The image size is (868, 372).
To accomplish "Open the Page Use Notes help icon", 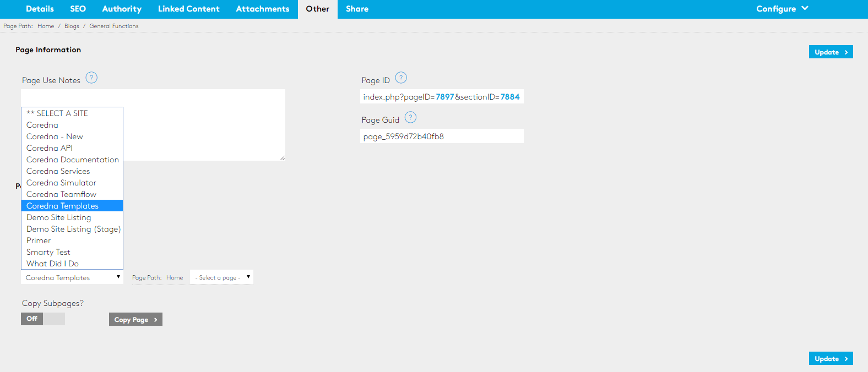I will click(91, 78).
